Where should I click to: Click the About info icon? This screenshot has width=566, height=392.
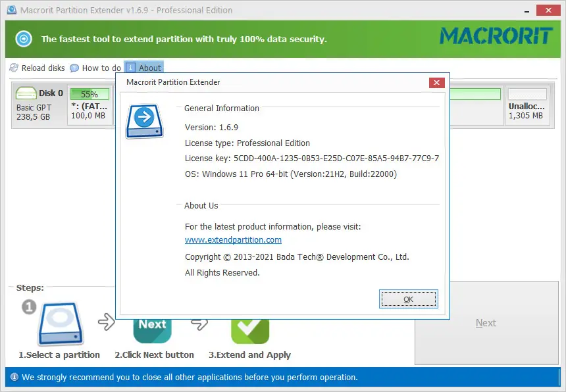pos(131,68)
